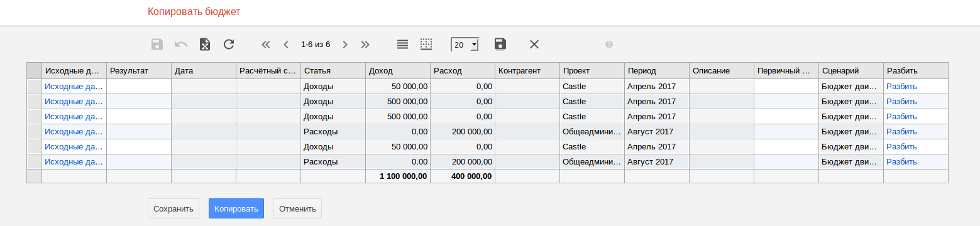Click the dotted grid view icon
The image size is (980, 226).
tap(427, 44)
